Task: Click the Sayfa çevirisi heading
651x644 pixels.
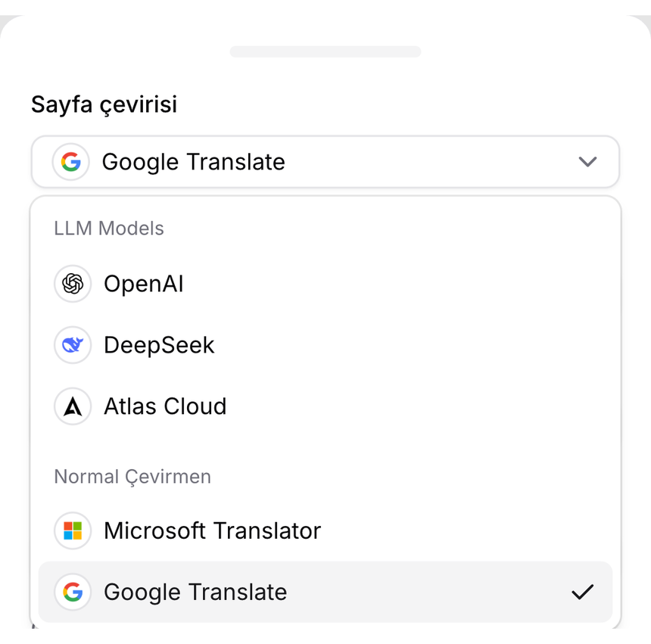Action: 104,104
